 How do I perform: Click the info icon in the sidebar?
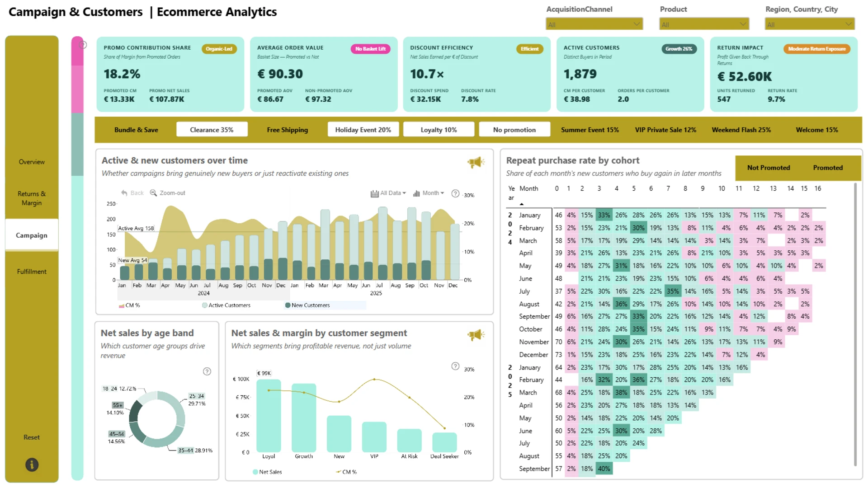(32, 465)
